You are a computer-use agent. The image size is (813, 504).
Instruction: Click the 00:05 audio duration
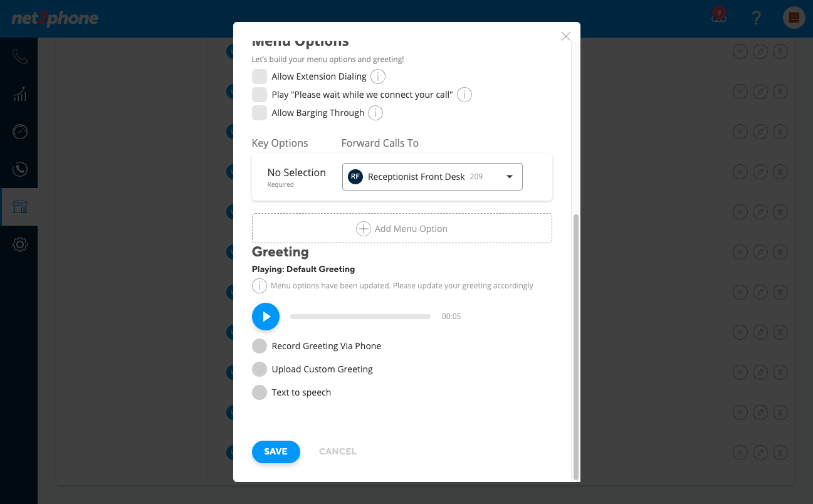point(451,317)
